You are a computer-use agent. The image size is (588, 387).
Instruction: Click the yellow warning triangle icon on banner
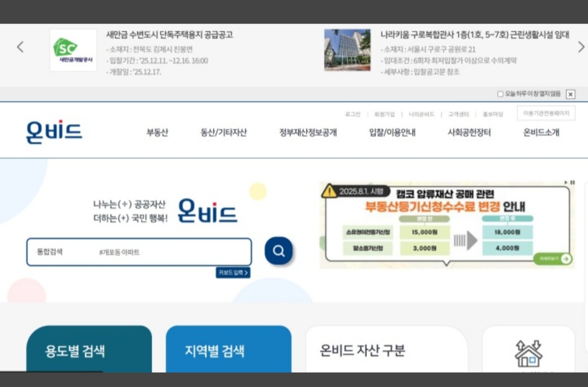click(x=329, y=191)
